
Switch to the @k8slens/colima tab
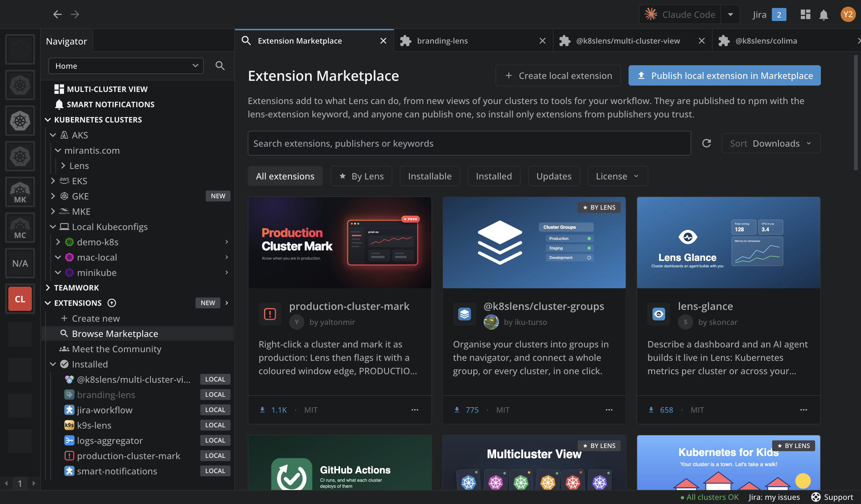pyautogui.click(x=786, y=41)
